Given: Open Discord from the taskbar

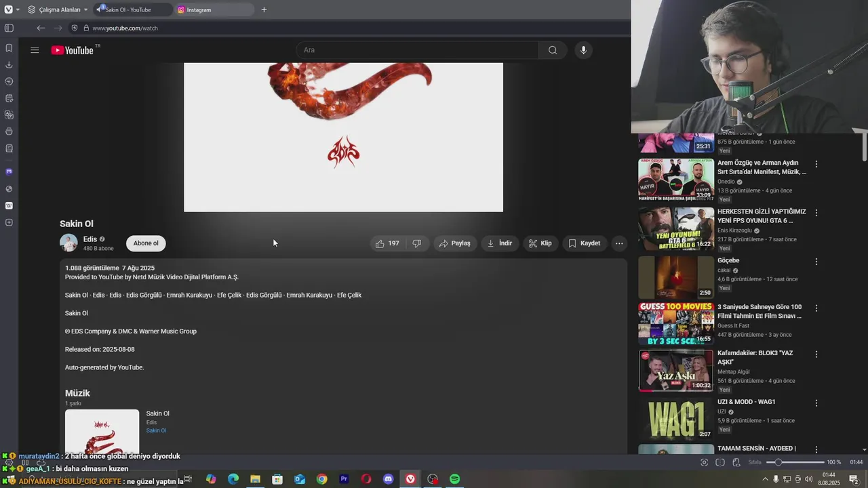Looking at the screenshot, I should coord(388,479).
